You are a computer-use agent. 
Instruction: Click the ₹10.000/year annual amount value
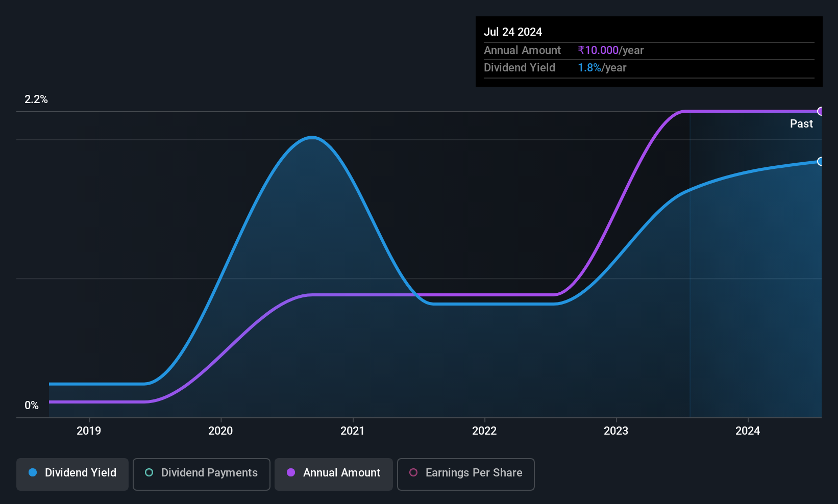click(611, 51)
